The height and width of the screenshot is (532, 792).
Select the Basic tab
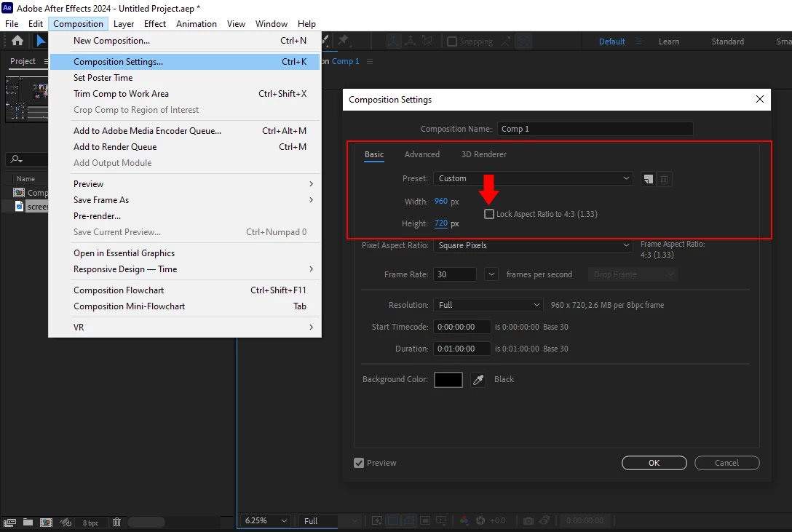click(x=374, y=154)
